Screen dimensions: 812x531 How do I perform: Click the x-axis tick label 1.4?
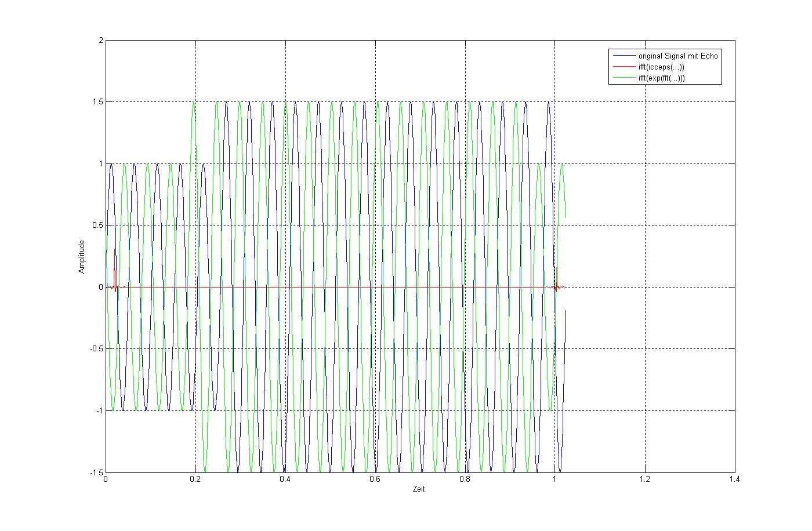click(x=734, y=479)
